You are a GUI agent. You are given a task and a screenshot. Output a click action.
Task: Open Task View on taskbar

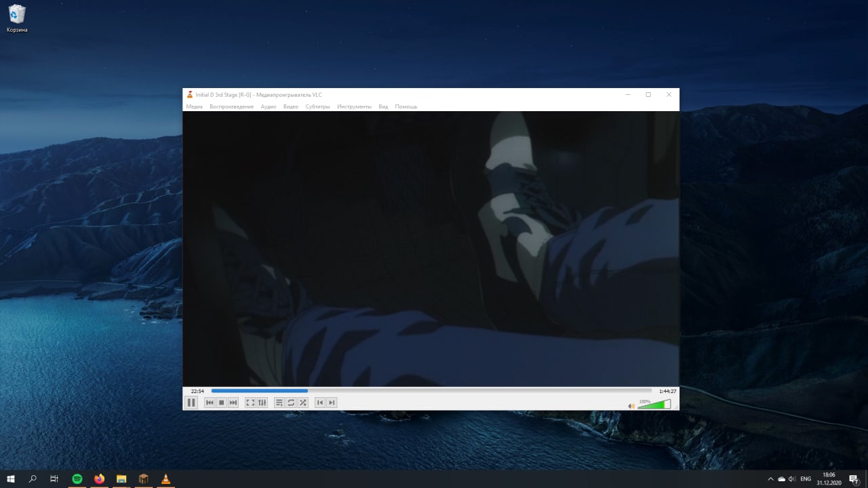[54, 479]
